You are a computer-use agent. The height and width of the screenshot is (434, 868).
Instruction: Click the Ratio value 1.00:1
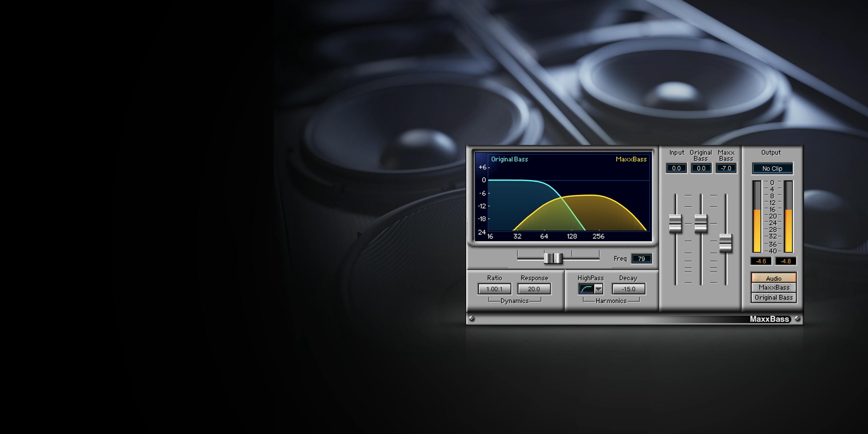tap(494, 289)
